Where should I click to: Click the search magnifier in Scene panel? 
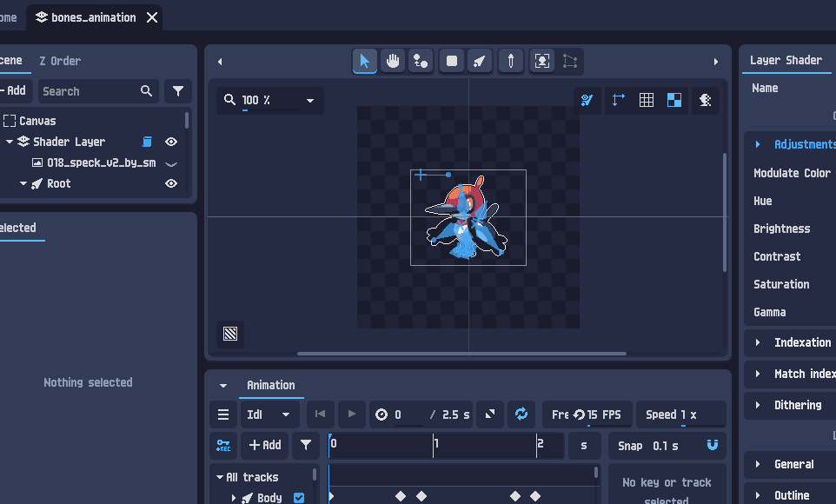coord(146,91)
